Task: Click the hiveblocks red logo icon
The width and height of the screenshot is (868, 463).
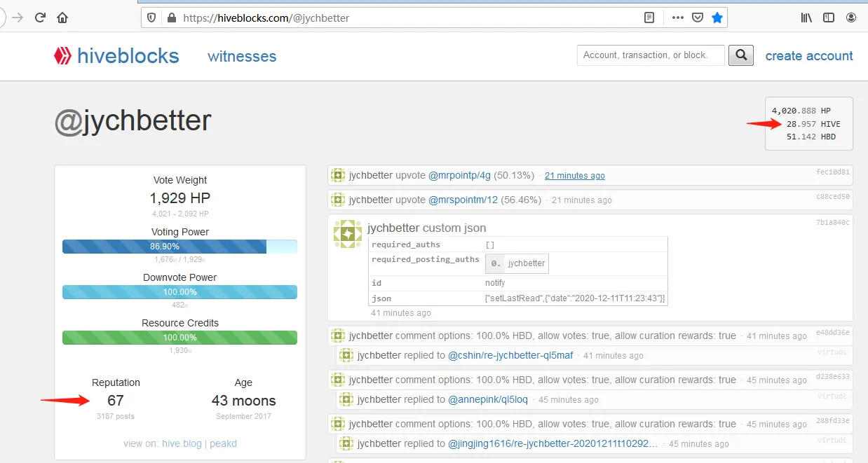Action: coord(63,56)
